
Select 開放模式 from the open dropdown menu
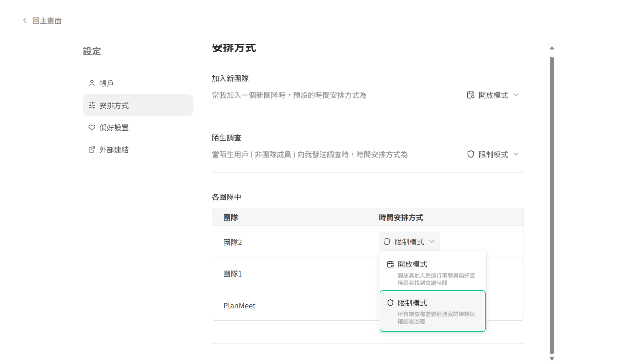click(x=412, y=264)
